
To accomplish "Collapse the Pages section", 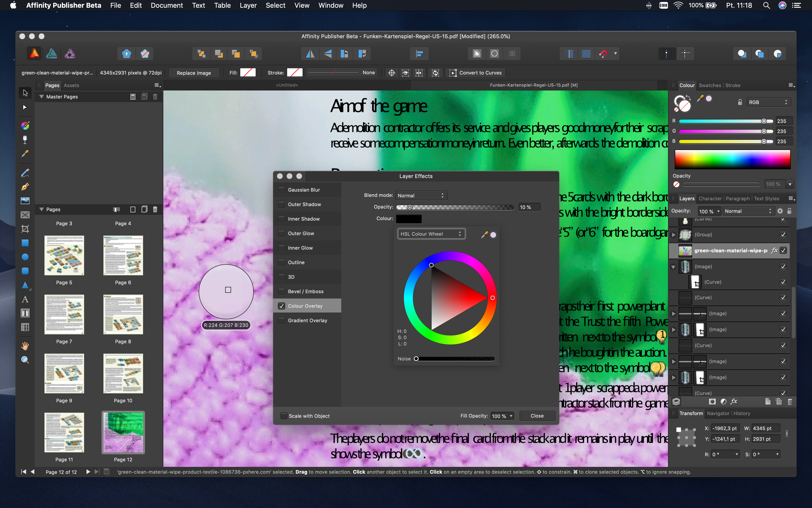I will pyautogui.click(x=41, y=210).
